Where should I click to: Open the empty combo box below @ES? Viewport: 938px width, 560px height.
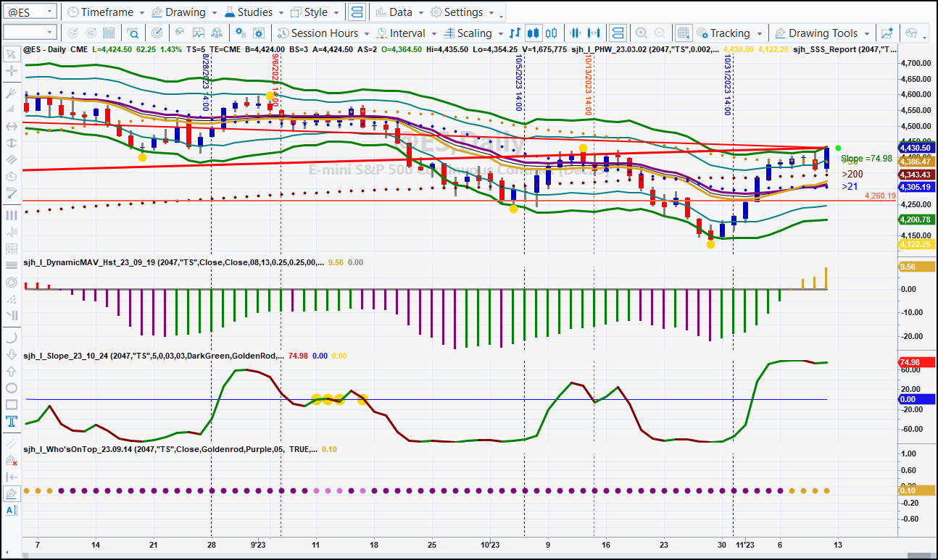point(30,32)
